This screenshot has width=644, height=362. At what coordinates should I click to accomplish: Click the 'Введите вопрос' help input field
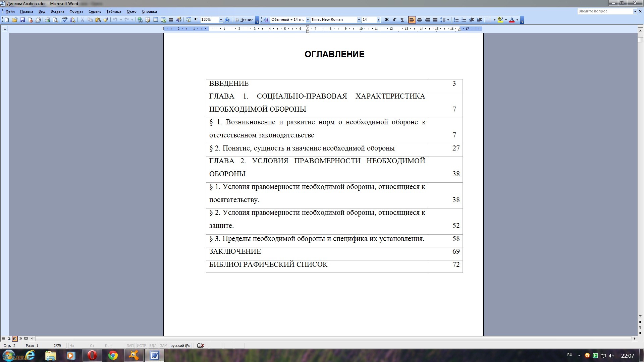(x=604, y=11)
